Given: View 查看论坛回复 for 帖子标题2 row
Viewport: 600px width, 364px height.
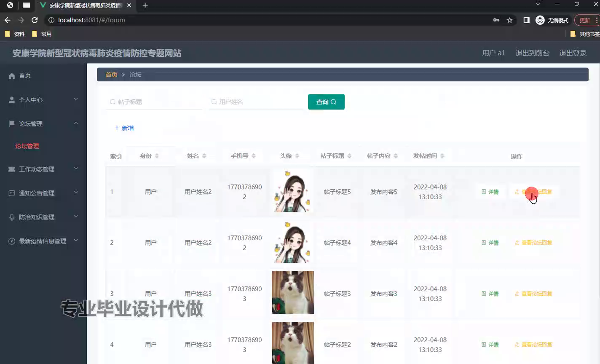Looking at the screenshot, I should (x=533, y=345).
